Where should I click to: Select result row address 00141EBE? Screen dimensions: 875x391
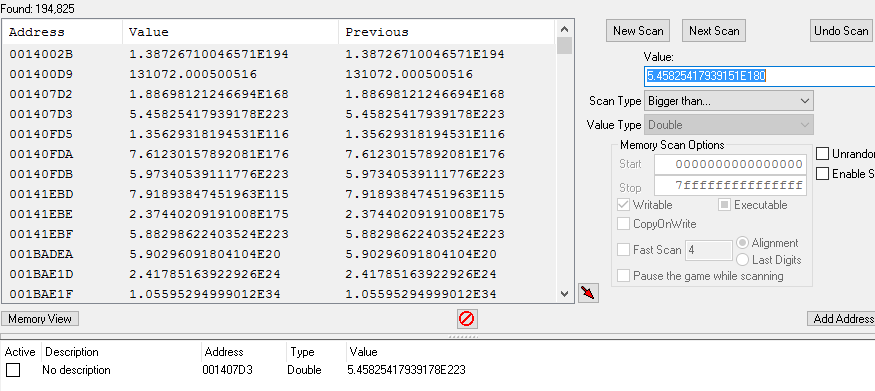[41, 214]
